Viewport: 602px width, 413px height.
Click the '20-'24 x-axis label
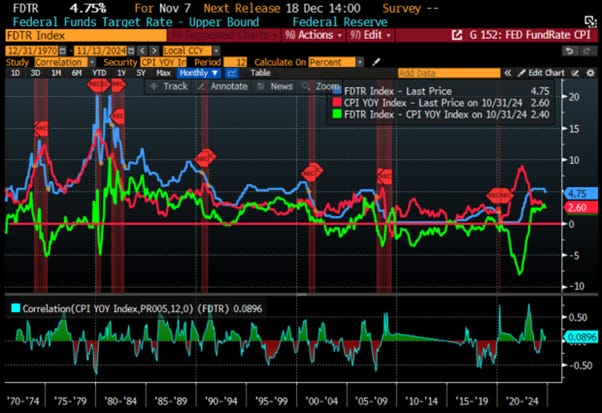522,401
